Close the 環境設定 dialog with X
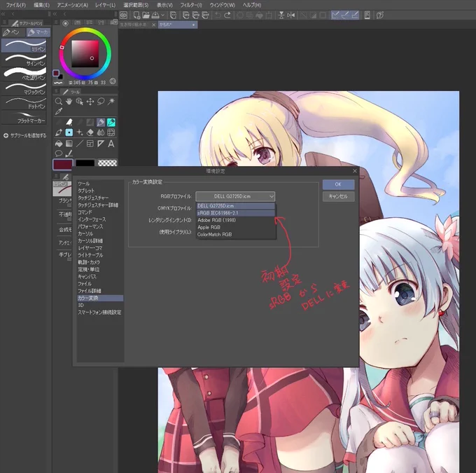The width and height of the screenshot is (476, 473). click(x=355, y=171)
